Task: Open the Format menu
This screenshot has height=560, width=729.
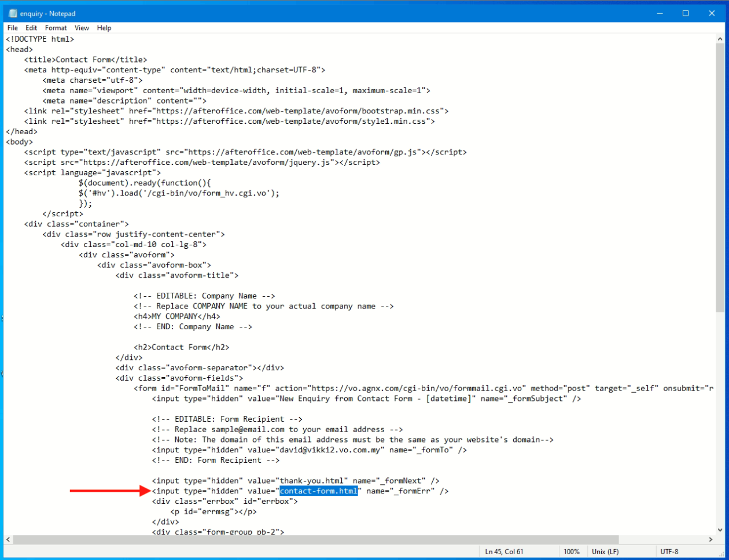Action: [x=56, y=28]
